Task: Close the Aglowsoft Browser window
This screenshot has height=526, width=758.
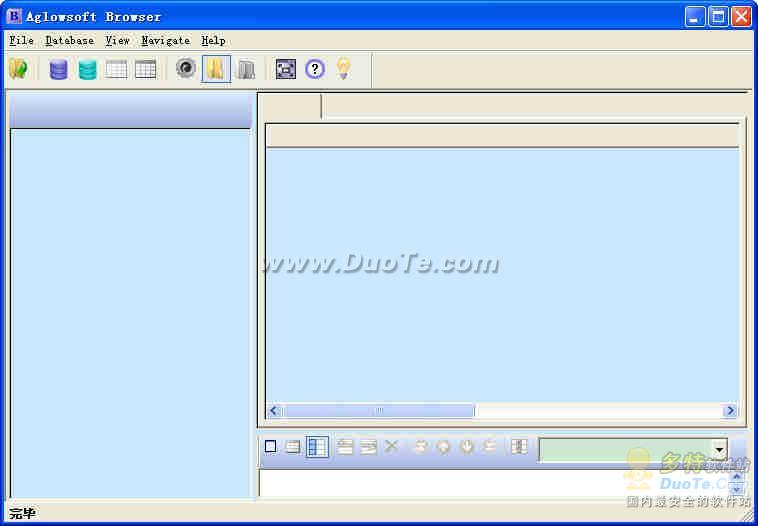Action: [741, 17]
